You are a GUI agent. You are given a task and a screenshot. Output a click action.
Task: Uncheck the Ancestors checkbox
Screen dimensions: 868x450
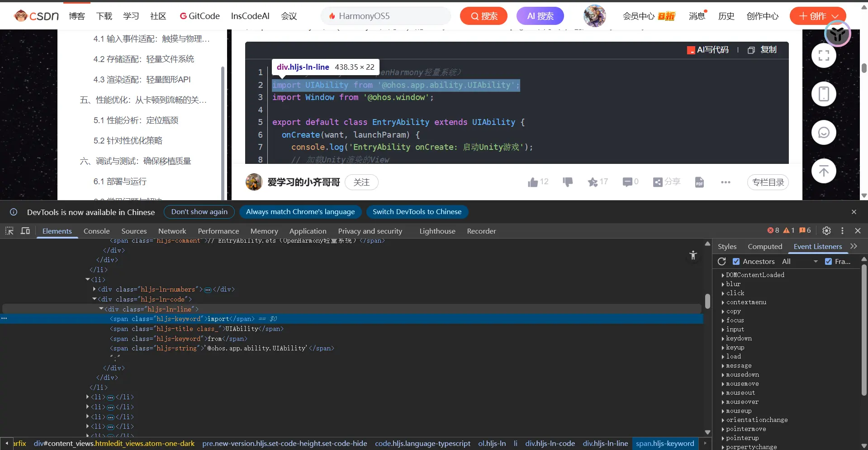(x=736, y=262)
